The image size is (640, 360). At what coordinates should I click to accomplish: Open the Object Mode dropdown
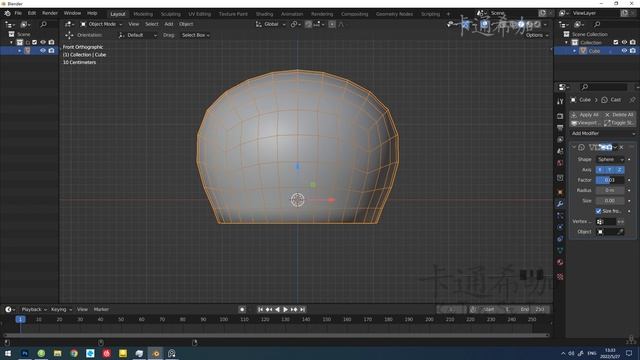pos(101,24)
